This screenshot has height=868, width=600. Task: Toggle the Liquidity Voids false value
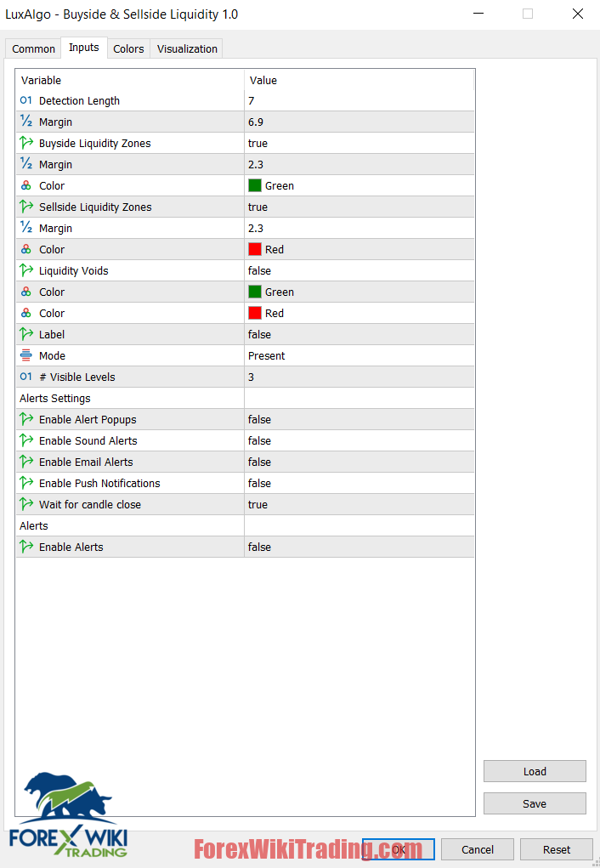[x=359, y=270]
